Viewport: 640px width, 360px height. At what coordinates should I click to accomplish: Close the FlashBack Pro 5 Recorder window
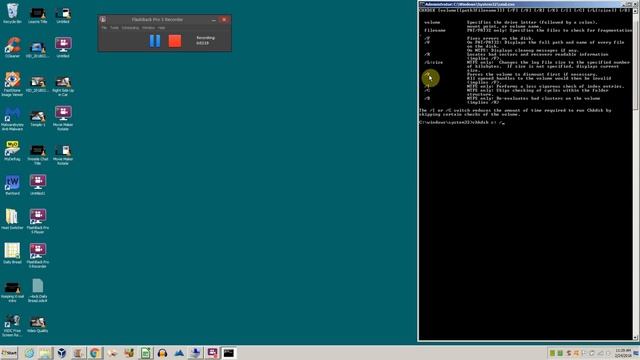pos(224,20)
